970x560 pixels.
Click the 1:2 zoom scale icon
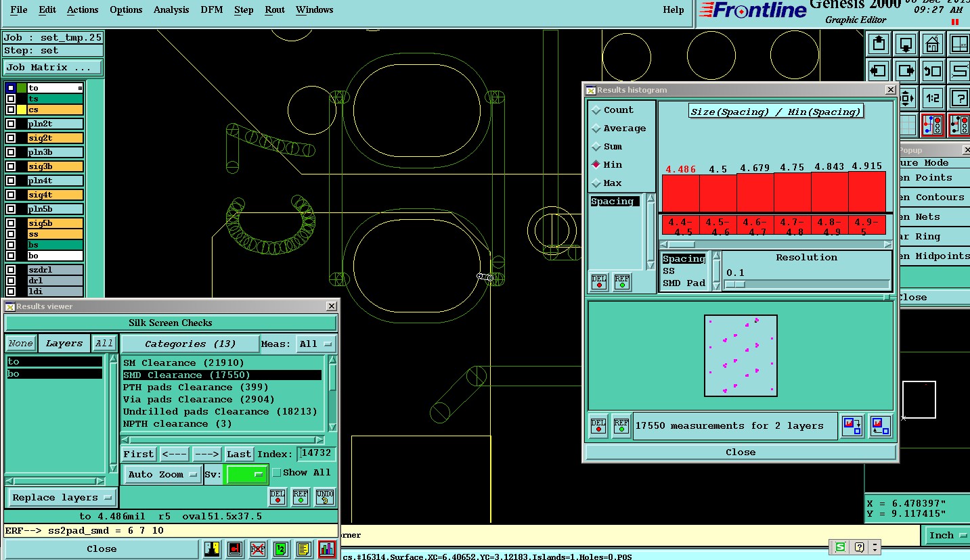coord(933,97)
